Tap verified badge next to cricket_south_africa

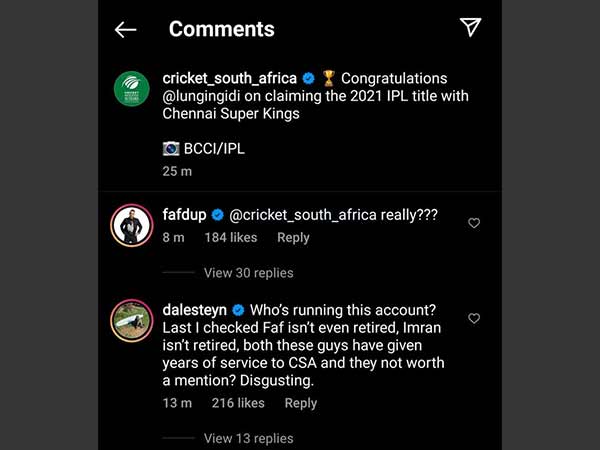coord(309,78)
